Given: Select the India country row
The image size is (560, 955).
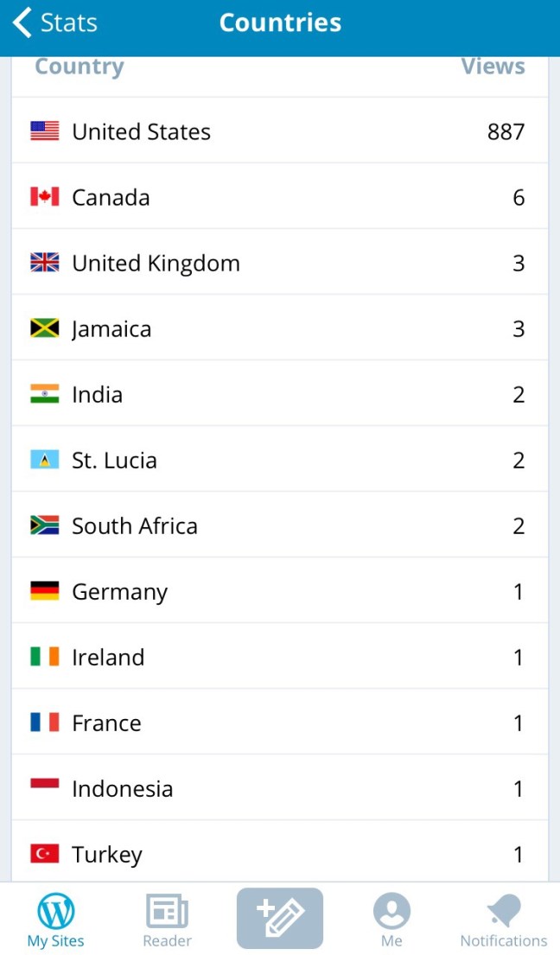Looking at the screenshot, I should click(x=279, y=394).
